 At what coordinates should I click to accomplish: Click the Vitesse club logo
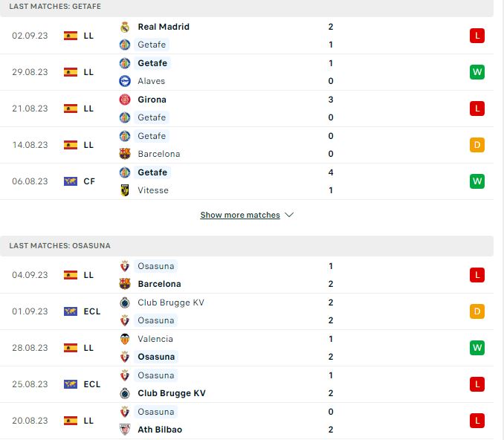point(125,190)
